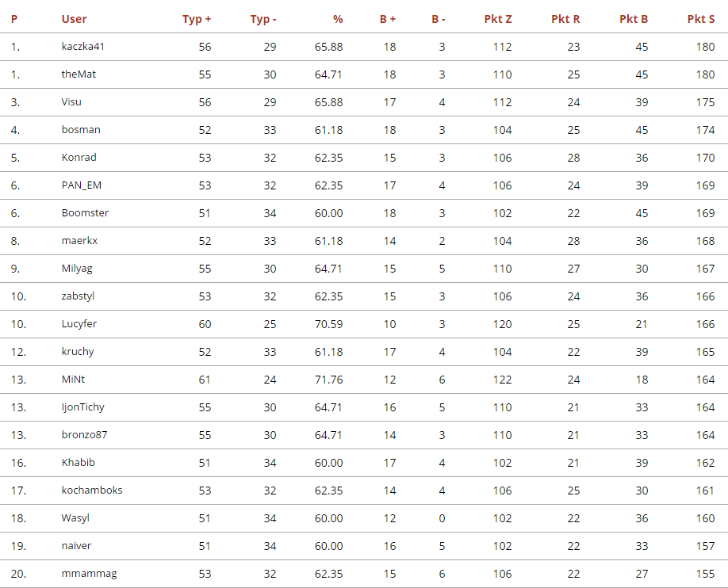
Task: Select the user MiNt
Action: tap(73, 380)
